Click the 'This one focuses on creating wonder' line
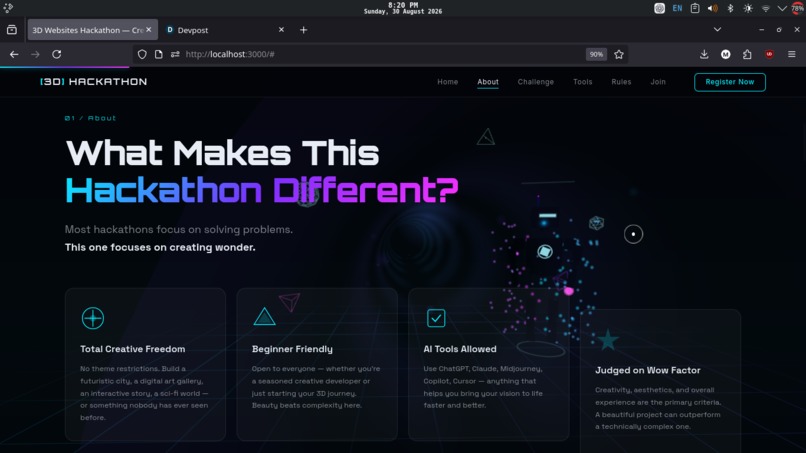Image resolution: width=806 pixels, height=453 pixels. click(x=160, y=247)
